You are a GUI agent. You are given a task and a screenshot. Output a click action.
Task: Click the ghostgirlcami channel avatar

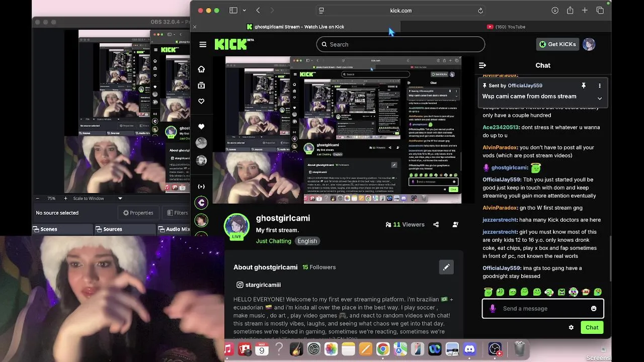point(236,226)
